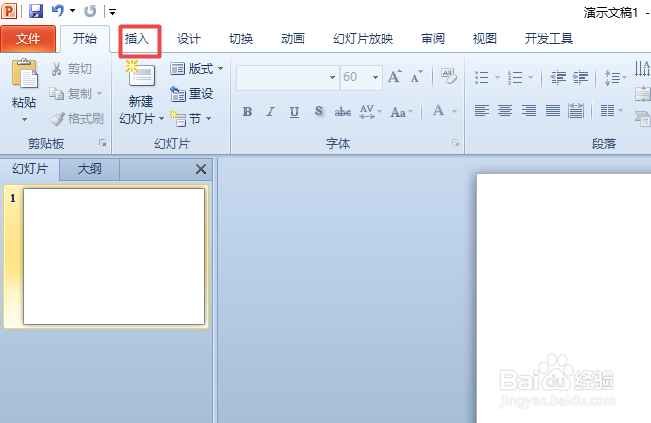
Task: Toggle Strikethrough abc formatting
Action: coord(343,112)
